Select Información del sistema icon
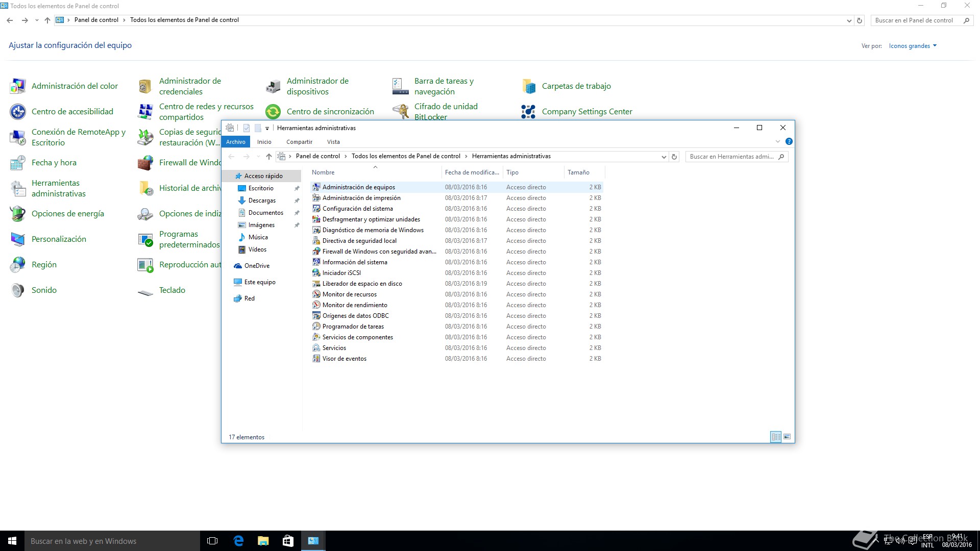 click(316, 262)
